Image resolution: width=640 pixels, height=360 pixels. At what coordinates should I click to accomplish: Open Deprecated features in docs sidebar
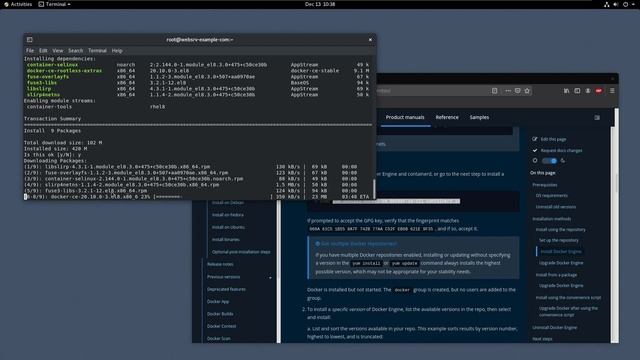[x=226, y=289]
